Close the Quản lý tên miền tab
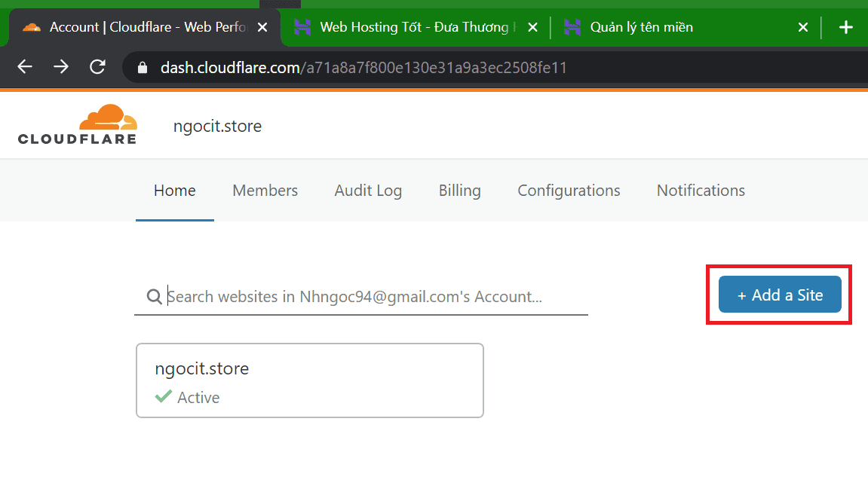The image size is (868, 501). pyautogui.click(x=804, y=27)
